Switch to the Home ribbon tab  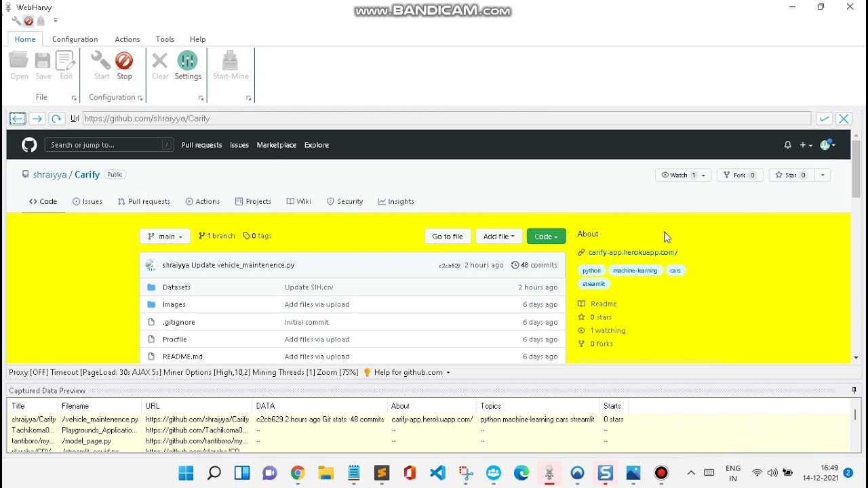[x=25, y=39]
